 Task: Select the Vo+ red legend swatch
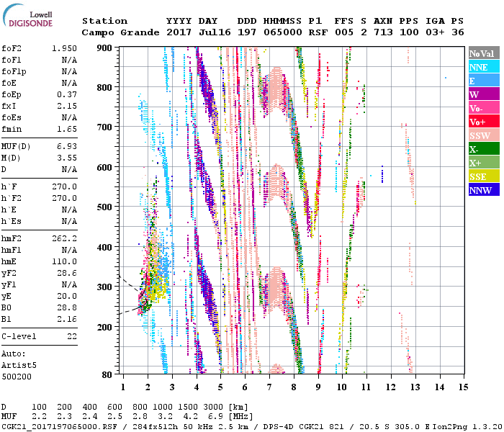(x=482, y=122)
